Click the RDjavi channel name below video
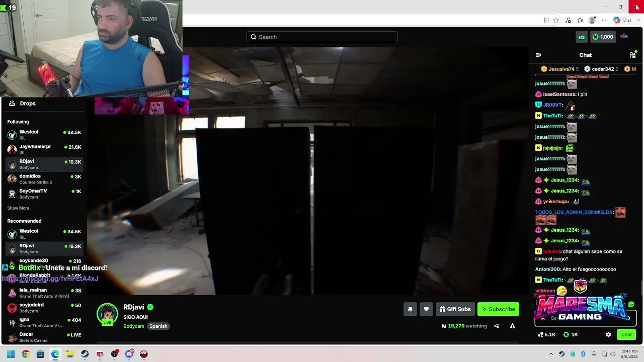The width and height of the screenshot is (644, 362). coord(134,307)
